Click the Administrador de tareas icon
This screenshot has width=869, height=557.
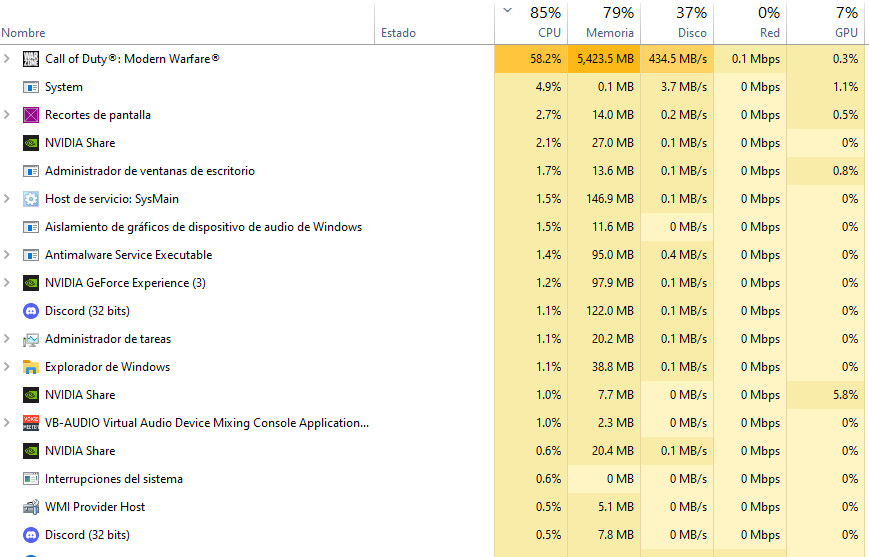(30, 339)
